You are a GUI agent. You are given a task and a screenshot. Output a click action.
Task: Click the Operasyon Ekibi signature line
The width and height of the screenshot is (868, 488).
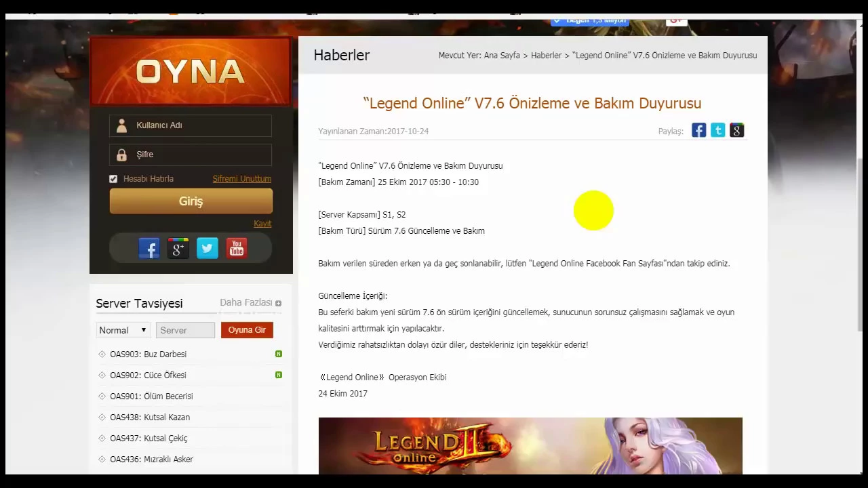click(x=382, y=378)
